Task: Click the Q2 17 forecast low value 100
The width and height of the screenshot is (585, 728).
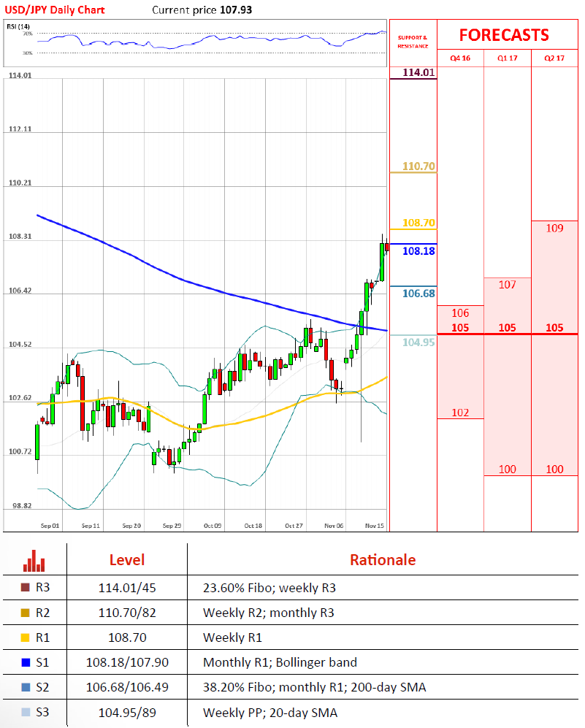Action: click(x=554, y=470)
